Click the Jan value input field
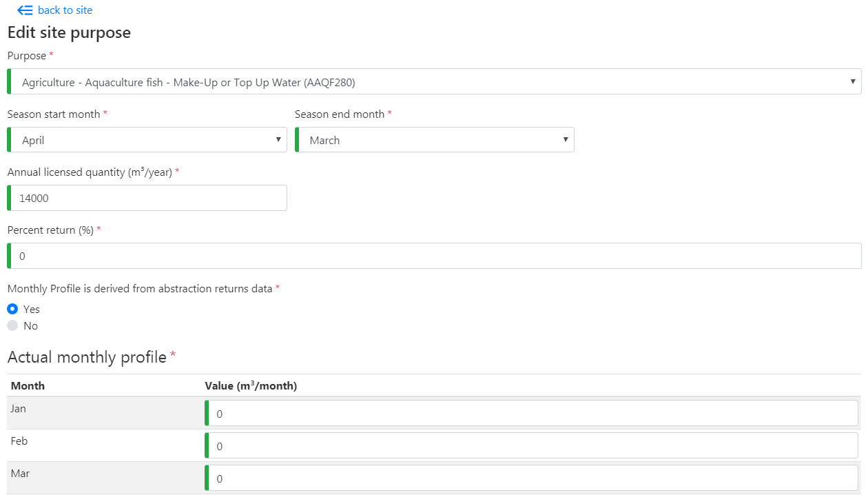 click(x=532, y=414)
